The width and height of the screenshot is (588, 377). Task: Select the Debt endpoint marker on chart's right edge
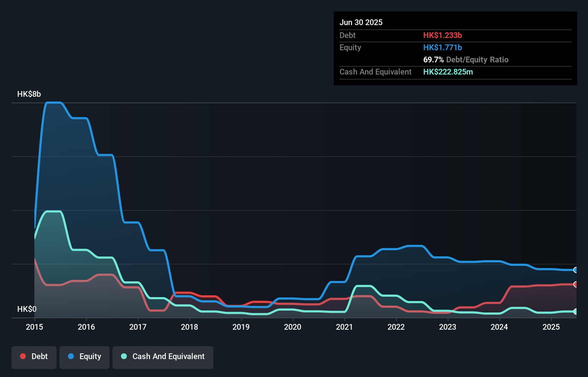[575, 285]
